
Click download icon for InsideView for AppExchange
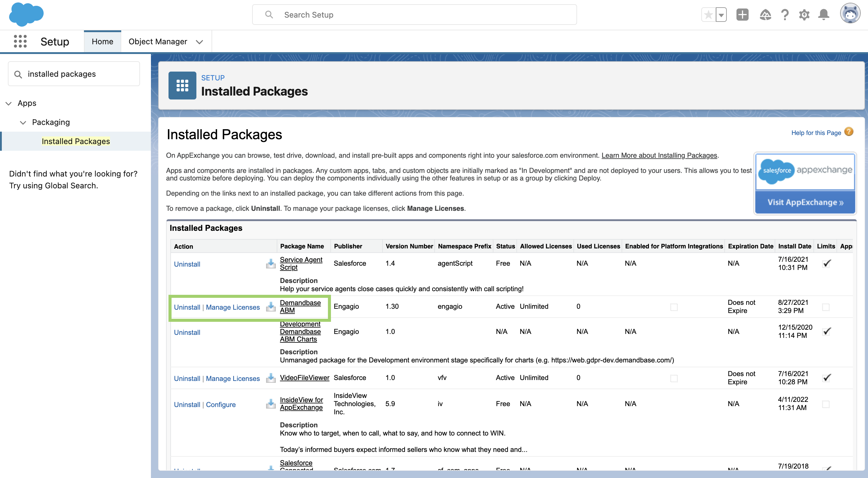[271, 404]
